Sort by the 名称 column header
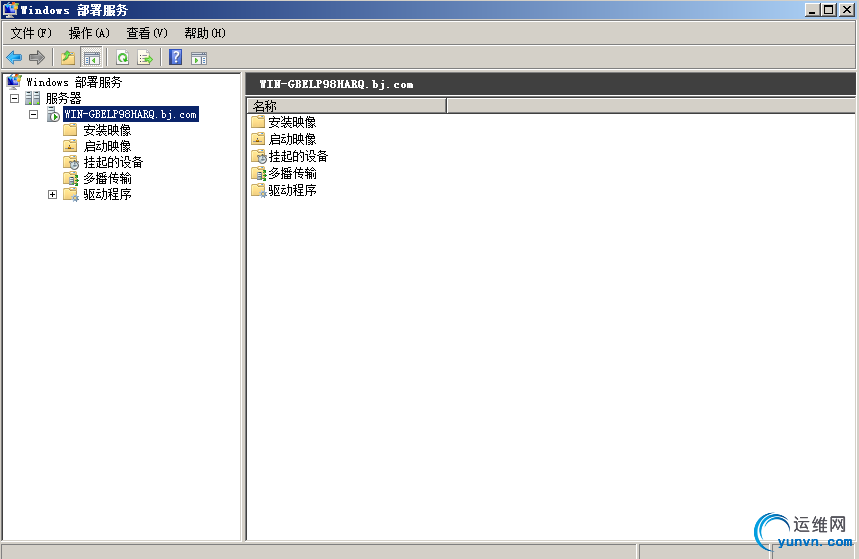The width and height of the screenshot is (859, 559). pyautogui.click(x=347, y=106)
